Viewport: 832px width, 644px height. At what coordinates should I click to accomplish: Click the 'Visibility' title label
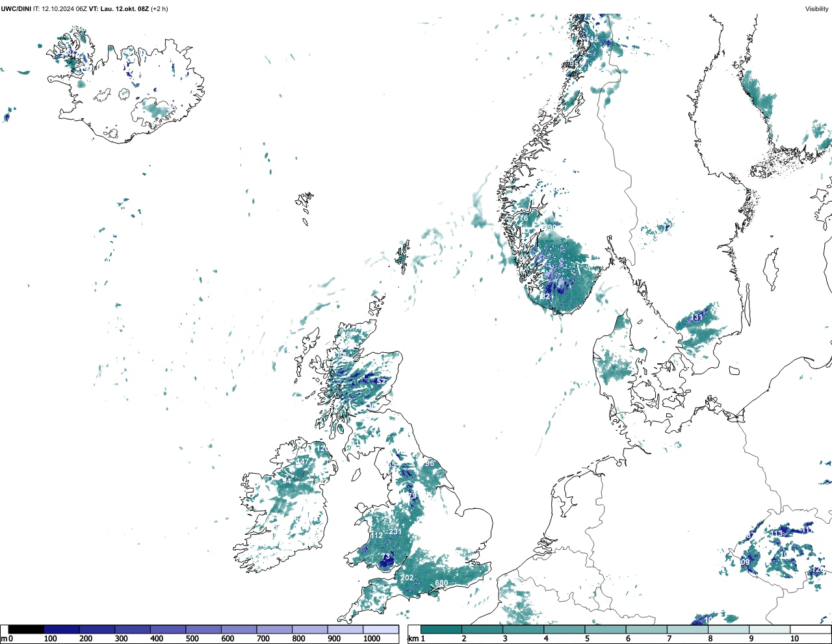(816, 9)
